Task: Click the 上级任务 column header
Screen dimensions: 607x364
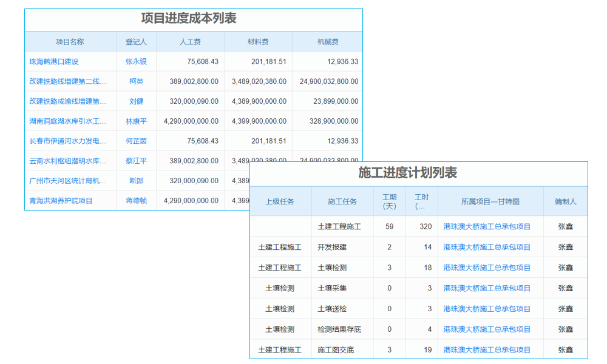Action: tap(281, 201)
